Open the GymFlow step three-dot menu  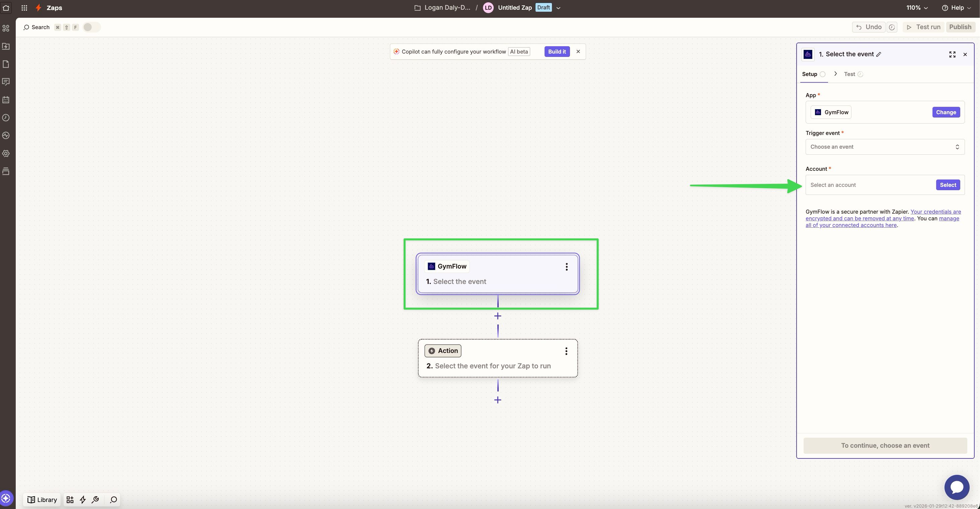pyautogui.click(x=566, y=267)
